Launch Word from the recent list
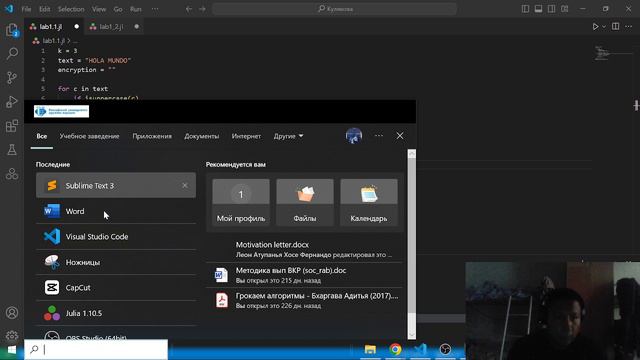Viewport: 640px width, 360px height. pos(116,211)
